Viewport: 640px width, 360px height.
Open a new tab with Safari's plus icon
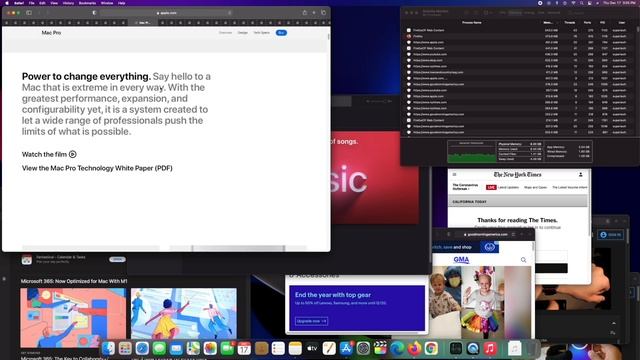pos(314,13)
